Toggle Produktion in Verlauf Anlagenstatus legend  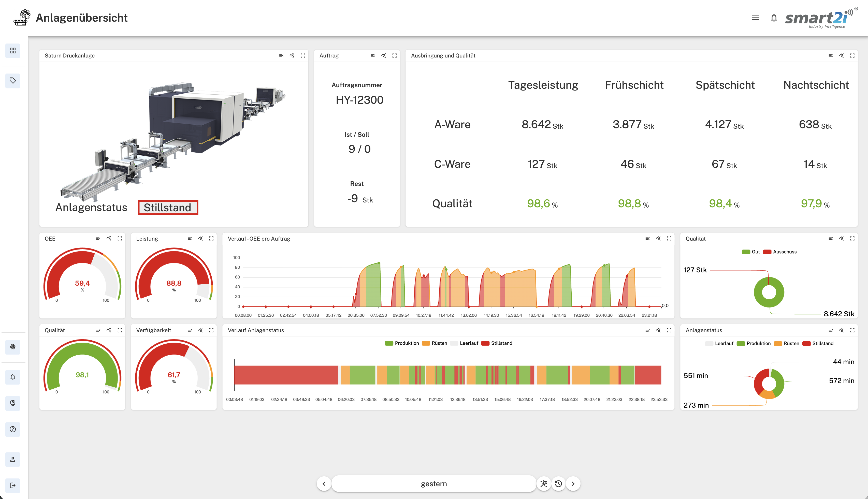pyautogui.click(x=402, y=343)
